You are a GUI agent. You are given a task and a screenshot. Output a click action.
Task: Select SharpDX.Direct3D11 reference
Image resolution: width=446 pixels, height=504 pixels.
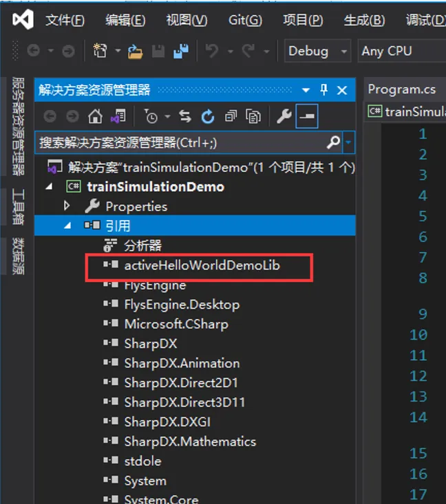184,403
